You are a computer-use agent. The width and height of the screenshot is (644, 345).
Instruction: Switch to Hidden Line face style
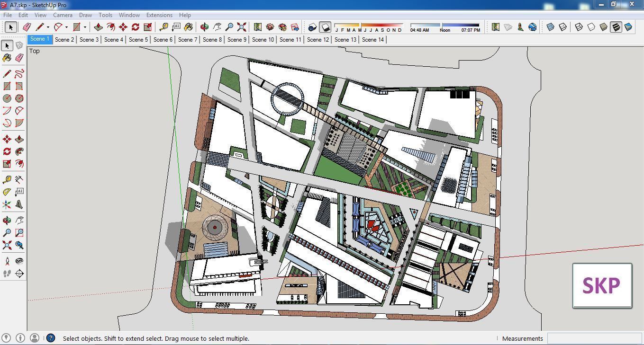pos(591,27)
